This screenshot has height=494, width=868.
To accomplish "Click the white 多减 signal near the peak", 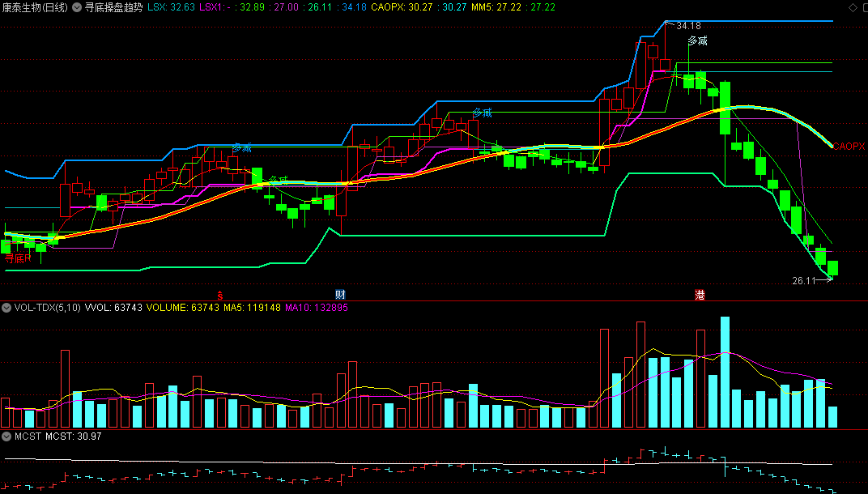I will point(697,40).
